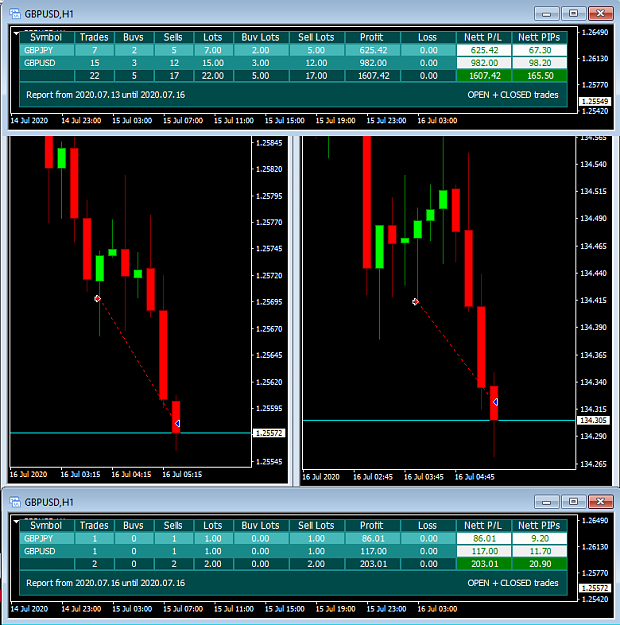This screenshot has height=625, width=620.
Task: Click the Symbol column header in the upper report
Action: point(47,37)
